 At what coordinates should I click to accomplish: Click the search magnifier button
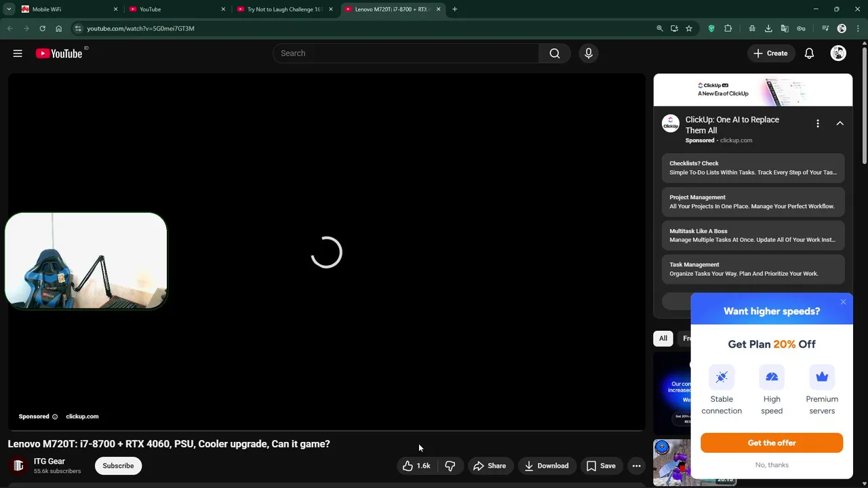pyautogui.click(x=555, y=54)
